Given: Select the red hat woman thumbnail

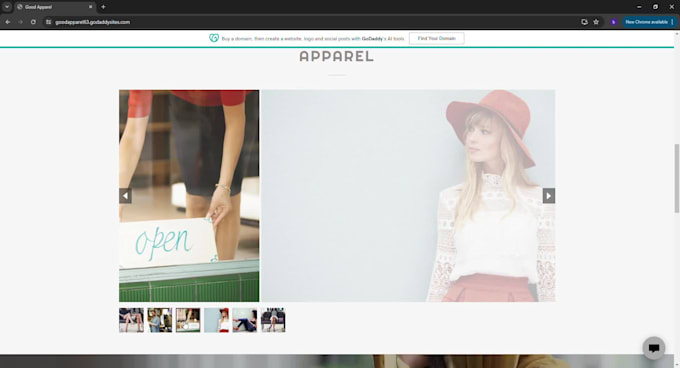Looking at the screenshot, I should [x=216, y=320].
